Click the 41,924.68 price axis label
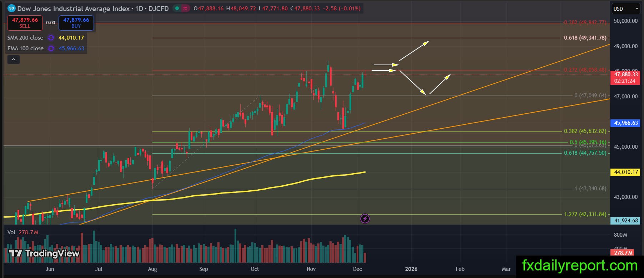The width and height of the screenshot is (644, 278). pyautogui.click(x=626, y=221)
